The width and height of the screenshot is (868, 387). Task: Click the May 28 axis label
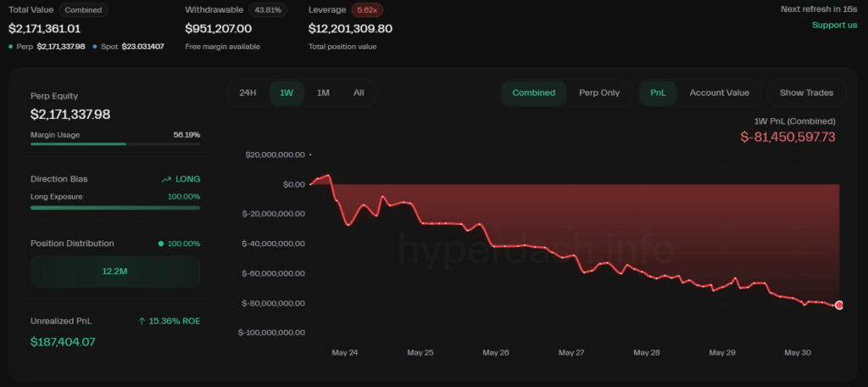(647, 352)
